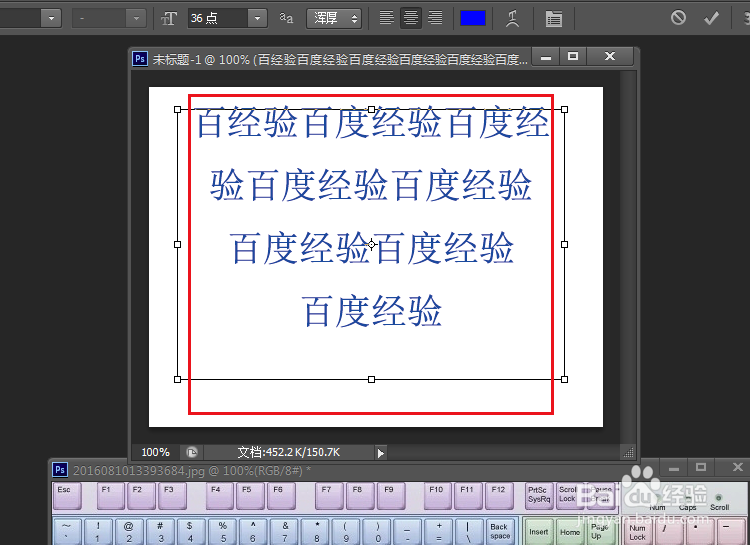Click the middle-left text box handle
Viewport: 750px width, 545px height.
[x=177, y=245]
